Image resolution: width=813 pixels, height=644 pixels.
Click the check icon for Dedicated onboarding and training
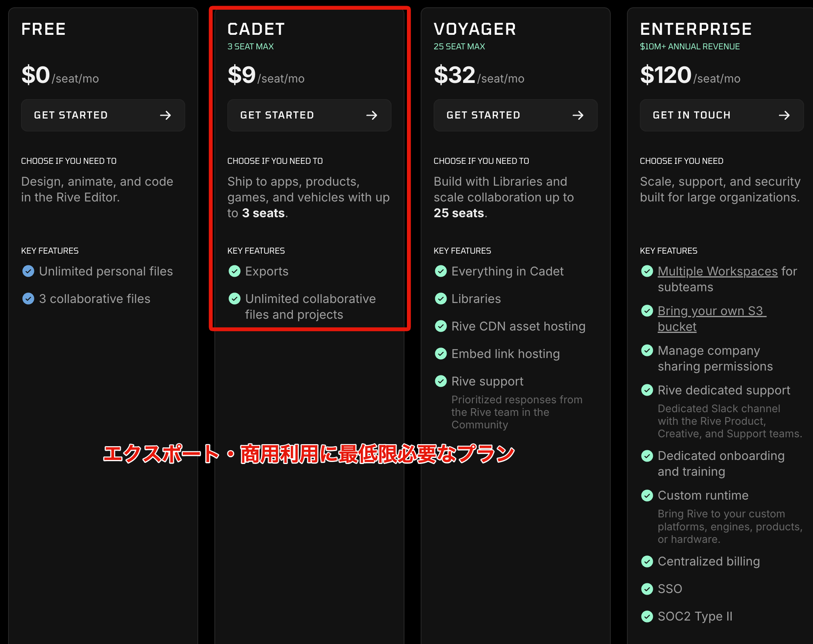pos(647,456)
